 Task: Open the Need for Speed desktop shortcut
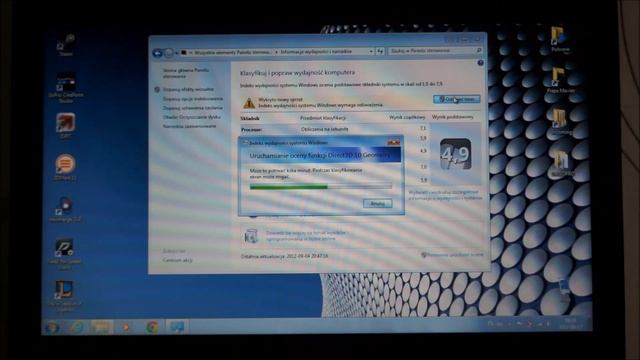coord(64,254)
